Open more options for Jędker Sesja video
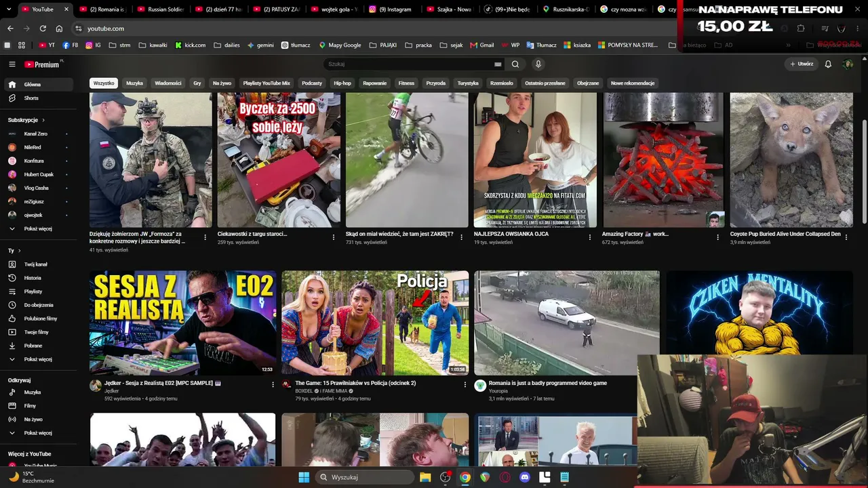This screenshot has height=488, width=868. tap(273, 384)
